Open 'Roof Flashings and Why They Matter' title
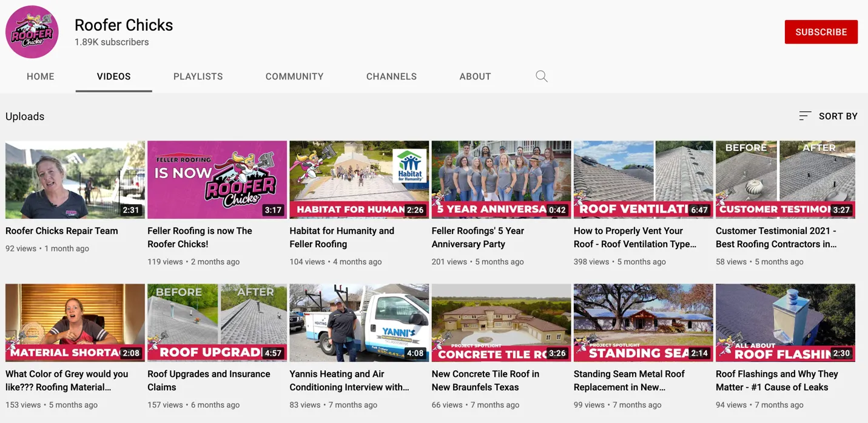This screenshot has height=423, width=868. pyautogui.click(x=777, y=381)
